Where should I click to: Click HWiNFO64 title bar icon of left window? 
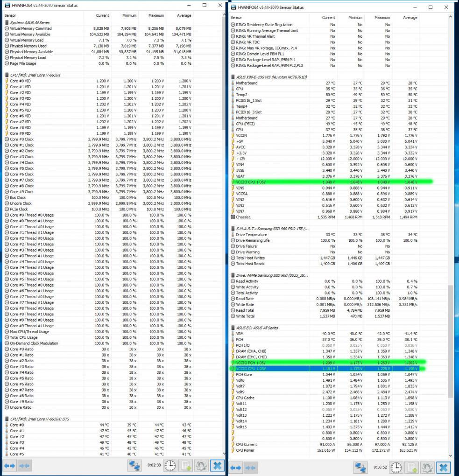tap(7, 5)
